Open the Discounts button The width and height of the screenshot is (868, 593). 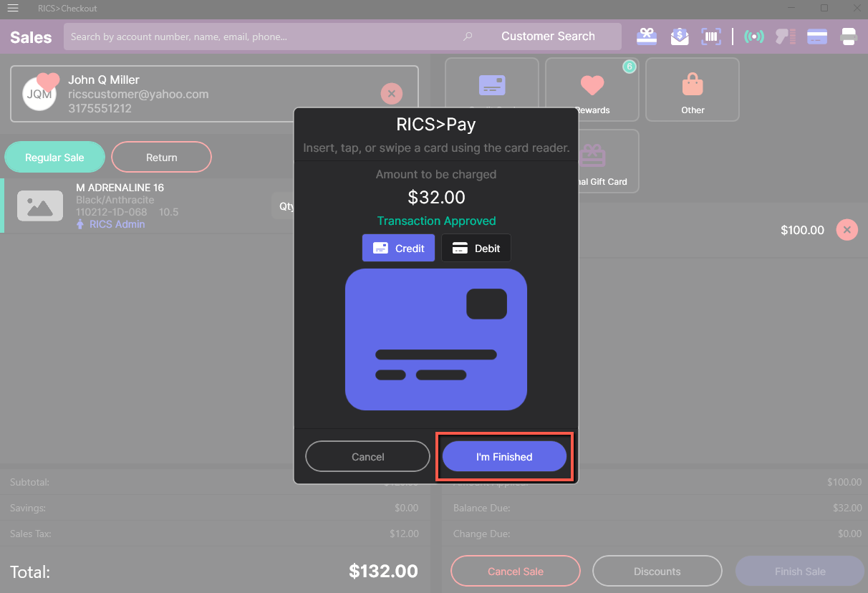point(657,572)
